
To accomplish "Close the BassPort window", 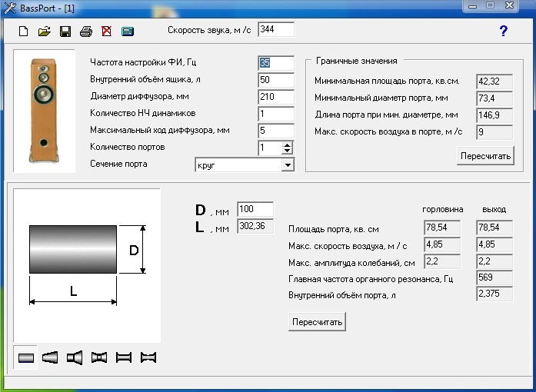I will click(x=509, y=6).
